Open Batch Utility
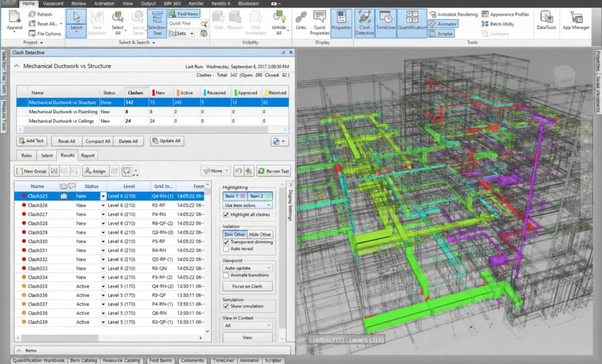The height and width of the screenshot is (364, 602). click(x=498, y=24)
